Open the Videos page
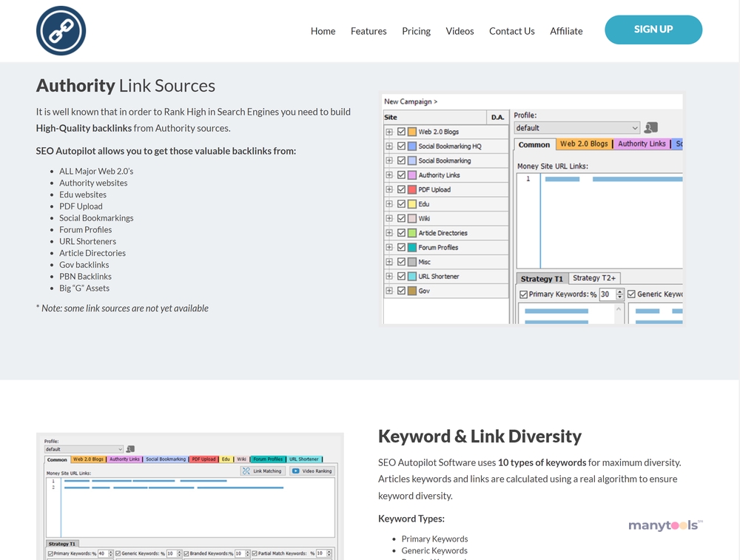 (x=460, y=31)
